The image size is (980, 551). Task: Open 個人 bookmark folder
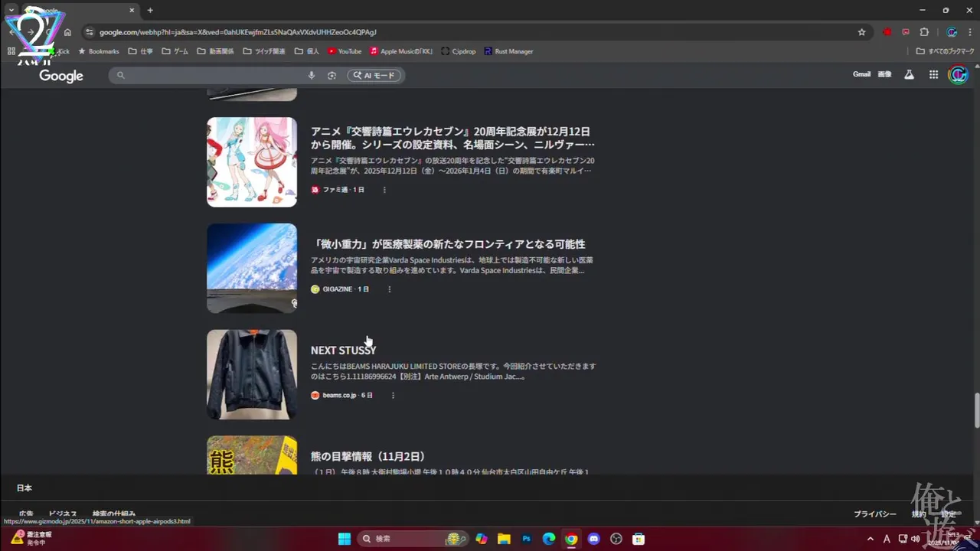[307, 51]
